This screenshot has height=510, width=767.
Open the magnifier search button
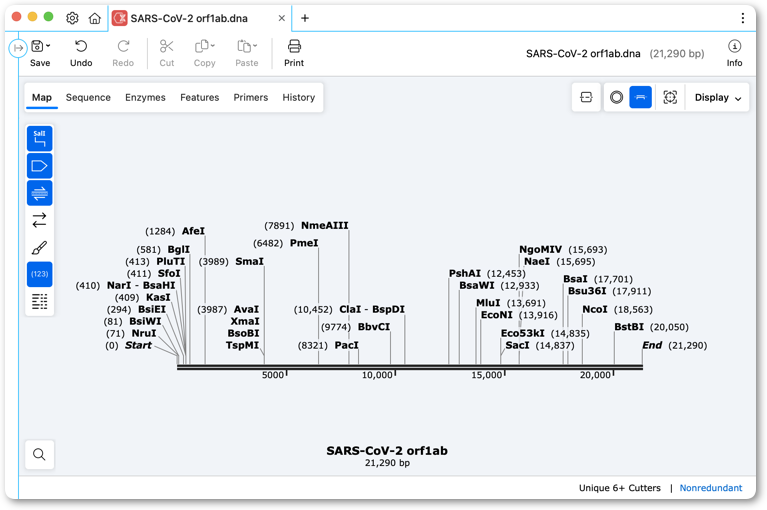tap(39, 455)
